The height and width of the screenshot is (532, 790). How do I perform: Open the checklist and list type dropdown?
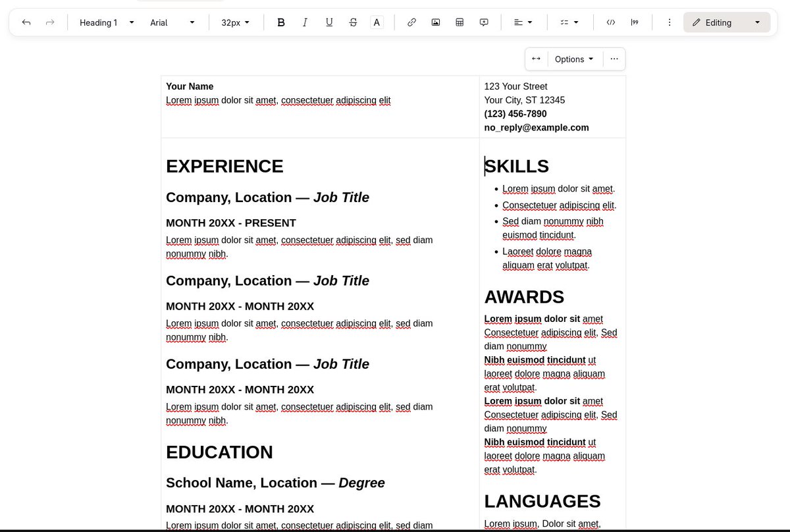coord(569,22)
